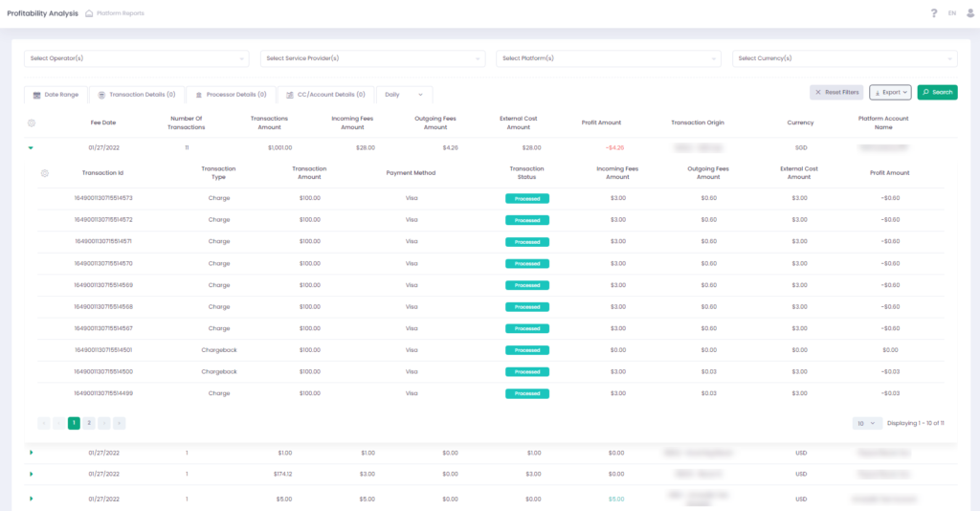Expand the $1.00 transactions amount row
980x511 pixels.
31,453
